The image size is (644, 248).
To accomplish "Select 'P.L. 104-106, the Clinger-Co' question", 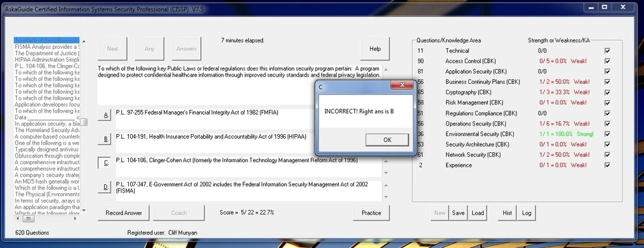I will tap(47, 66).
